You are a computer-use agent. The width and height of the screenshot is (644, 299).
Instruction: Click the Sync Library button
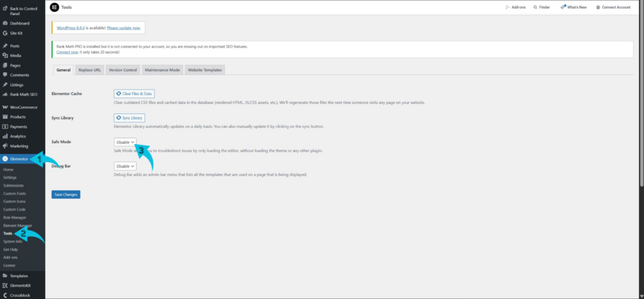(x=130, y=118)
